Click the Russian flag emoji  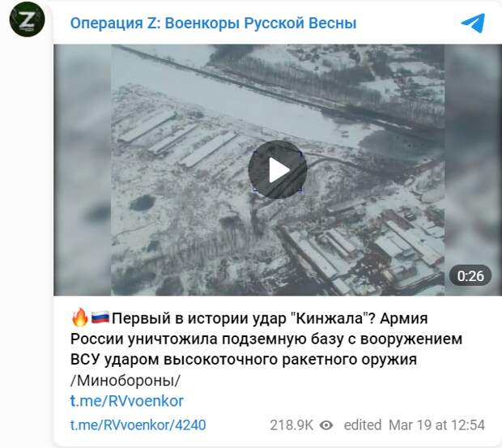point(100,318)
